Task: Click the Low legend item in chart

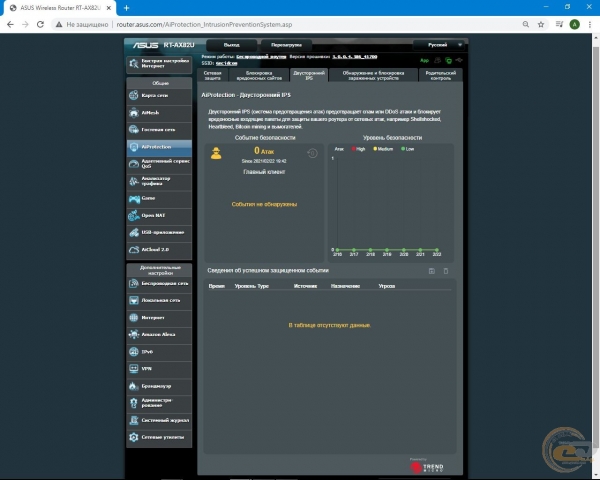Action: [408, 149]
